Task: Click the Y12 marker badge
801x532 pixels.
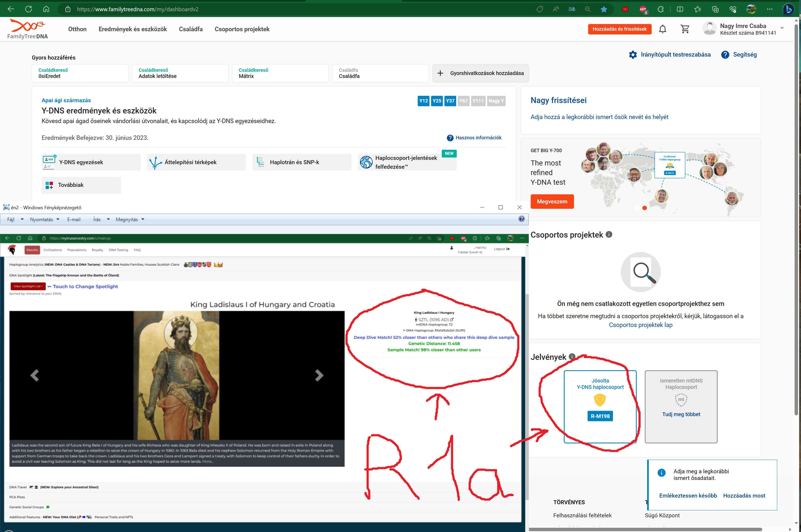Action: click(x=424, y=101)
